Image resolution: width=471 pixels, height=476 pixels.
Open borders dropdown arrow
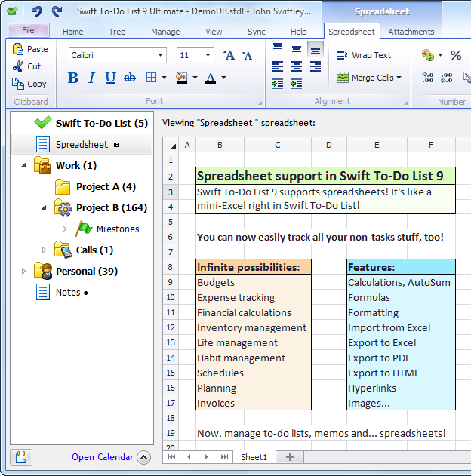click(x=164, y=78)
